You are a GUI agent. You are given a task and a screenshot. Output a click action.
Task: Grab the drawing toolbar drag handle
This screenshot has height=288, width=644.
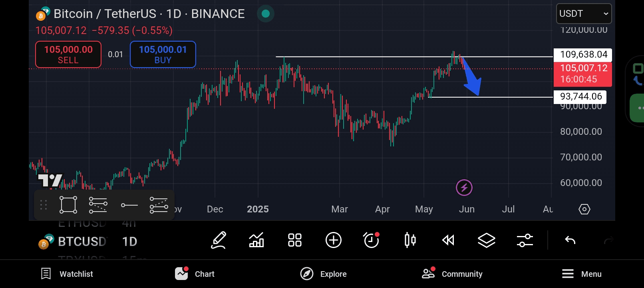pyautogui.click(x=44, y=205)
